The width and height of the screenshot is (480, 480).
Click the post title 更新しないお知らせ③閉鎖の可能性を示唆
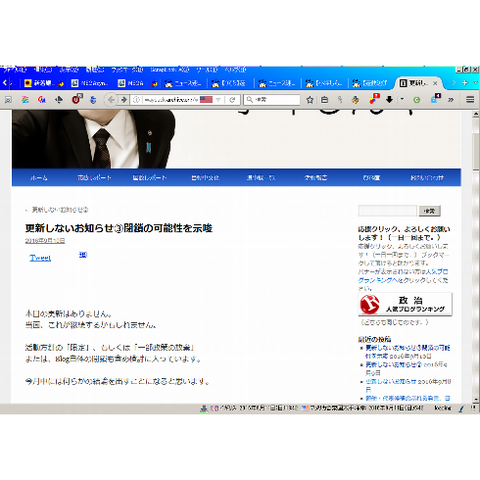pyautogui.click(x=119, y=228)
